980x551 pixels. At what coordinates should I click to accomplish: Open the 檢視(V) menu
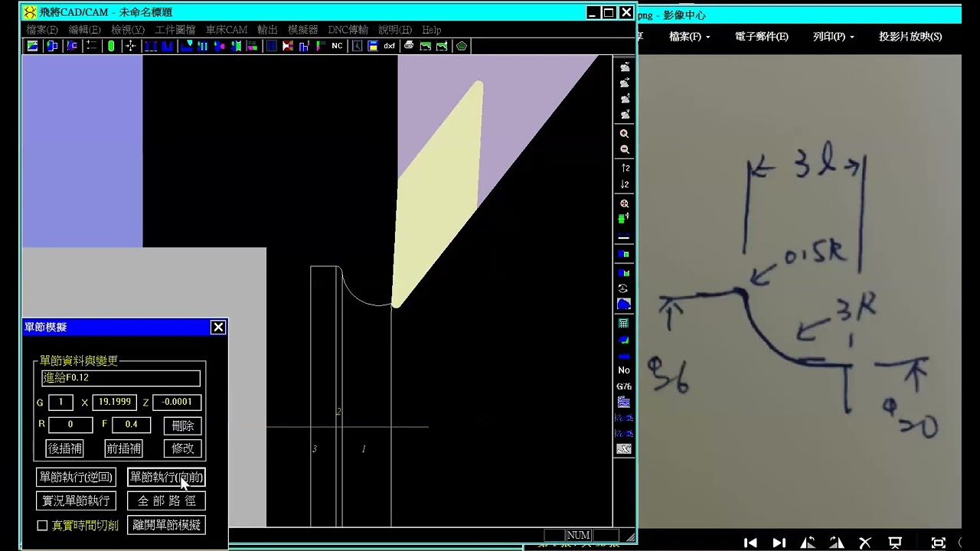(128, 30)
